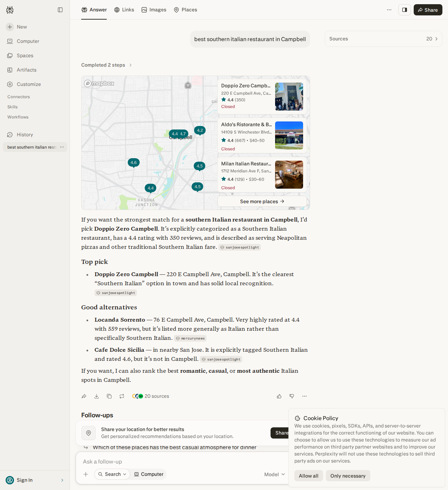
Task: Click See more places button
Action: click(262, 201)
